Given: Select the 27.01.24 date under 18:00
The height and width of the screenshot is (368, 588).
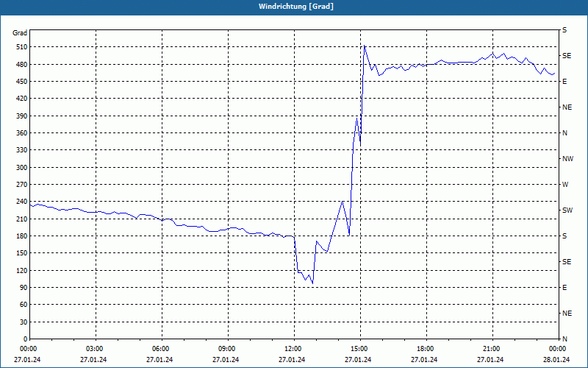Looking at the screenshot, I should (424, 360).
